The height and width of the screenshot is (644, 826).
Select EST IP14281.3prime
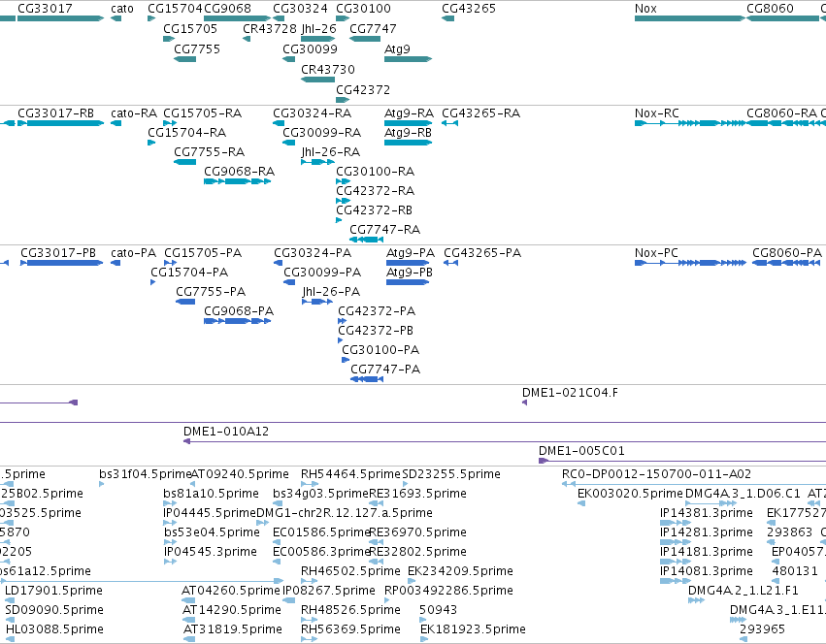coord(675,542)
